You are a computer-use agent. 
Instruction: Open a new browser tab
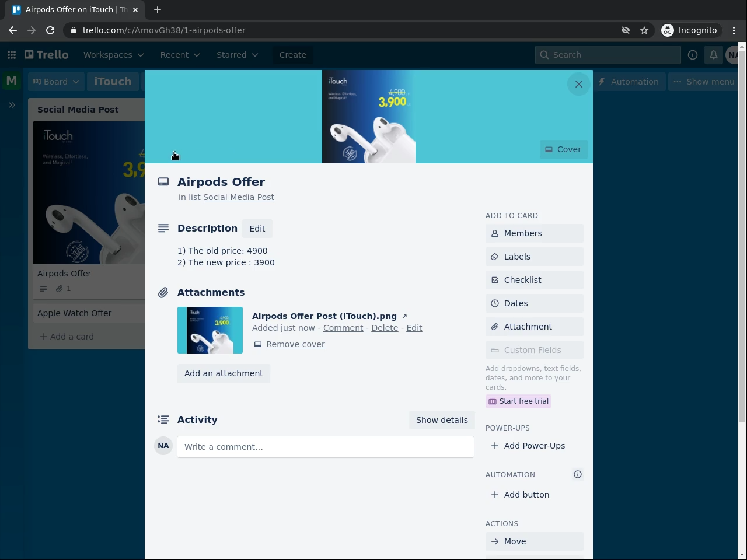pyautogui.click(x=158, y=10)
